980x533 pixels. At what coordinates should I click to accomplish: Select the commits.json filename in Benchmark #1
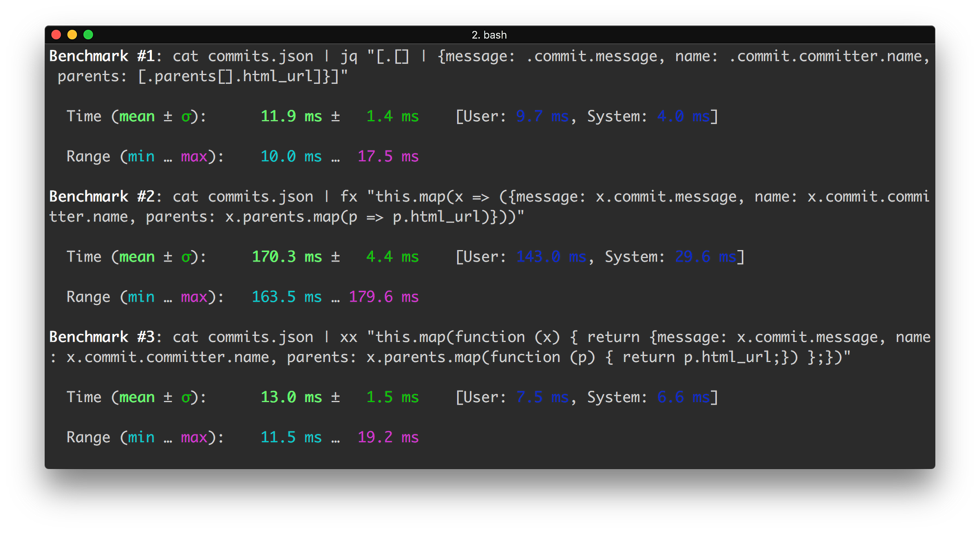pos(260,56)
